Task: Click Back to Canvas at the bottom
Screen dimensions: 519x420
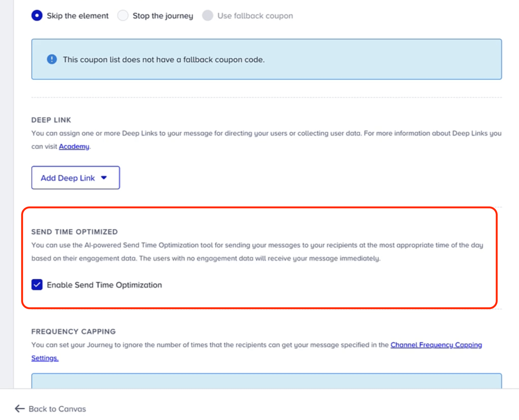Action: click(x=57, y=409)
